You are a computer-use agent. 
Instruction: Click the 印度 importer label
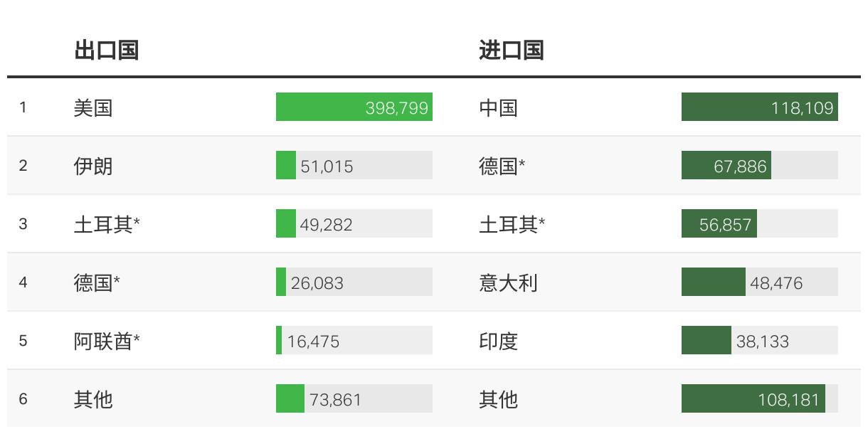(498, 342)
